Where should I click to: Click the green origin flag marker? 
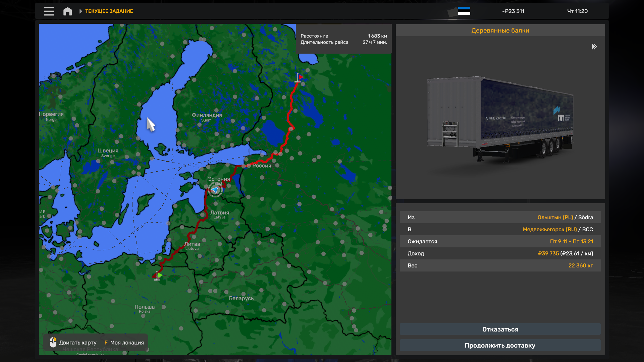158,276
